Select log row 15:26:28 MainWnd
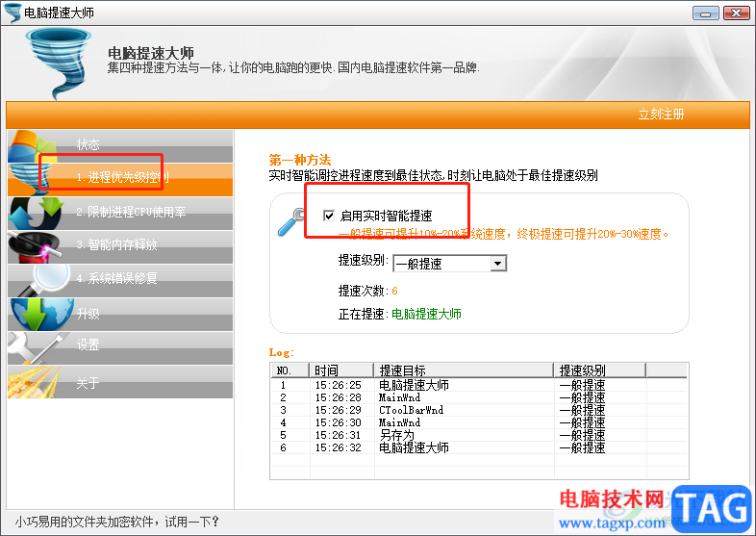 coord(479,397)
